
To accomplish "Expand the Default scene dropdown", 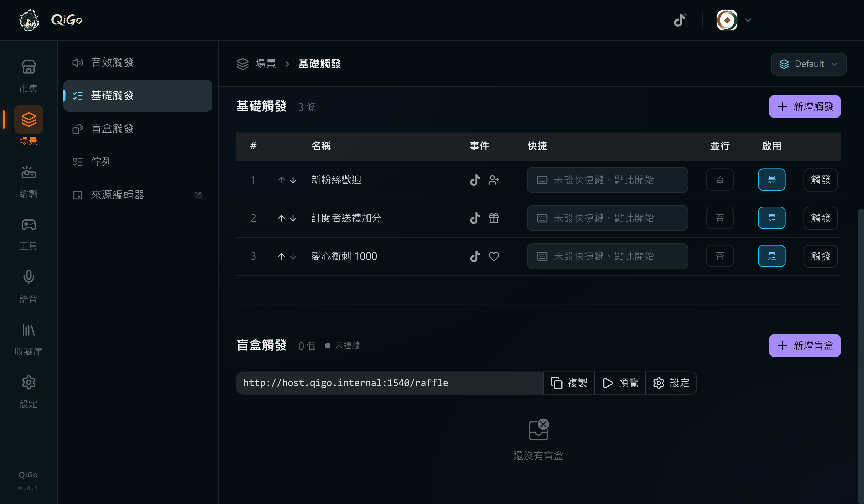I will (808, 64).
